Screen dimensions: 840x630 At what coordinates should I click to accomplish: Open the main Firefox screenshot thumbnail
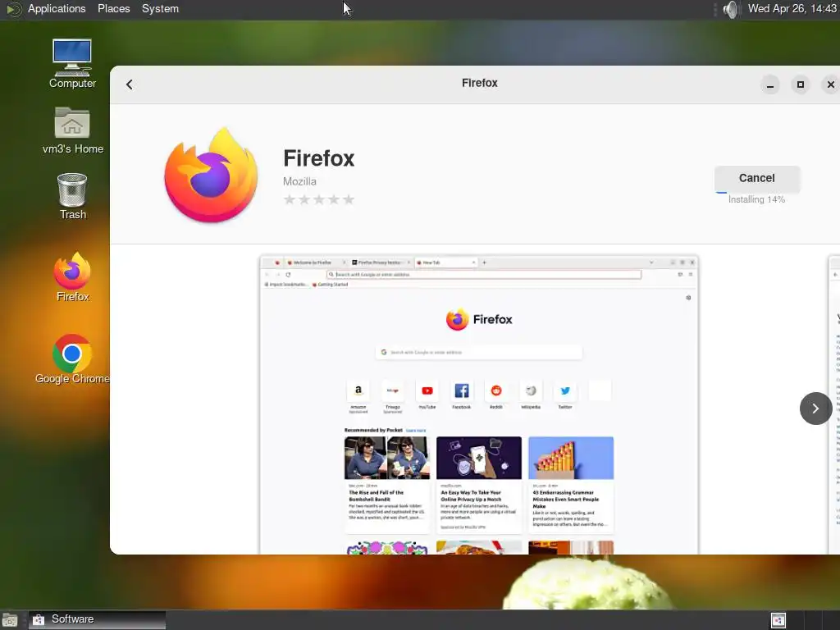[x=479, y=404]
